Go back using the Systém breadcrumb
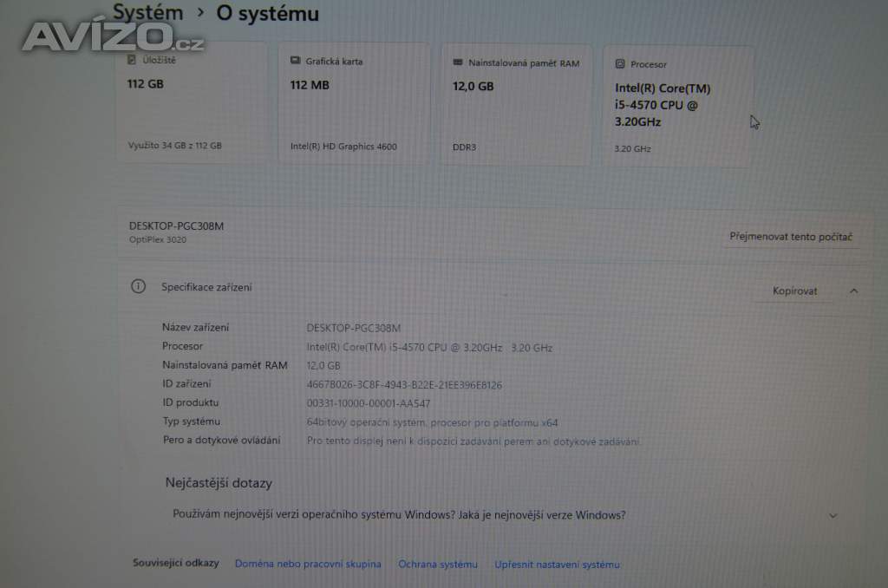888x588 pixels. [x=147, y=12]
